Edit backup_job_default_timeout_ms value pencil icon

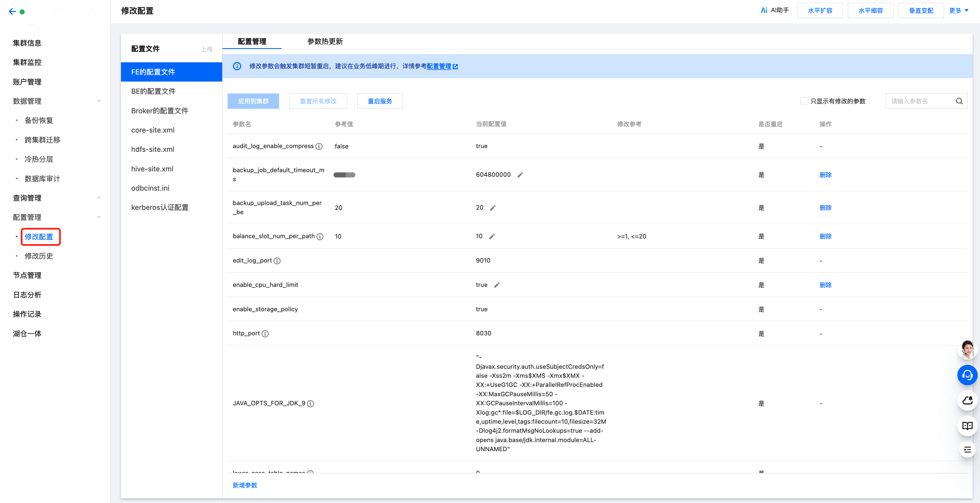click(x=520, y=175)
